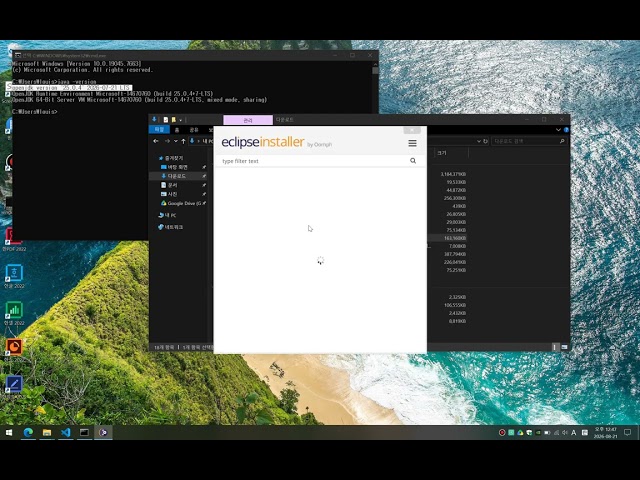Switch to File Explorer on taskbar
The width and height of the screenshot is (640, 480).
click(x=47, y=432)
